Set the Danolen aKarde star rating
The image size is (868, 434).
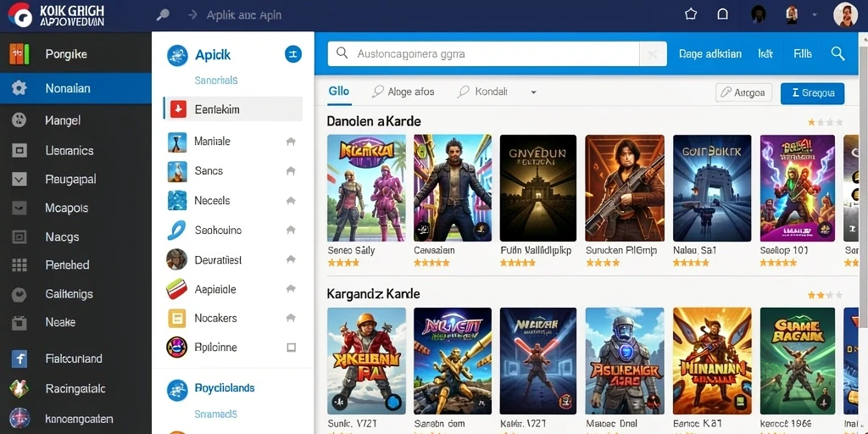point(825,122)
